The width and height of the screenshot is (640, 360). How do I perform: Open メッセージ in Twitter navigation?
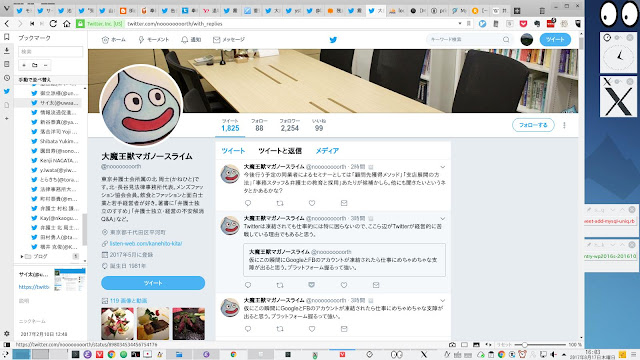point(229,40)
